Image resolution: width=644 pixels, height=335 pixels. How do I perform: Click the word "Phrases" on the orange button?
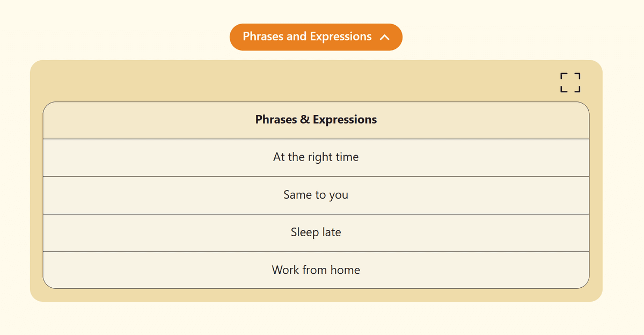(x=262, y=37)
